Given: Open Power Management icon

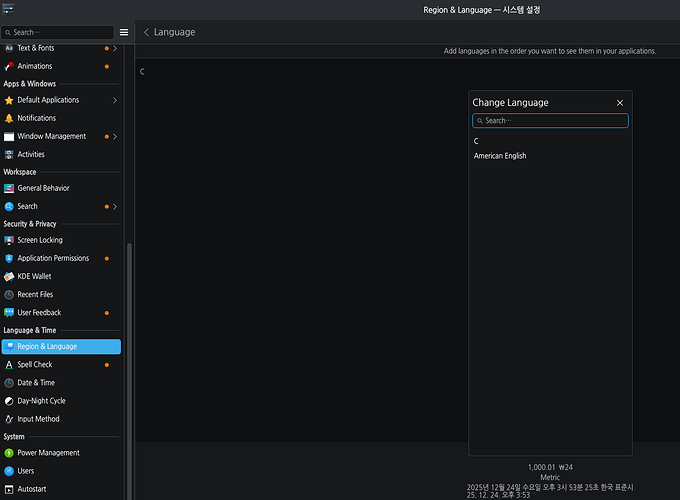Looking at the screenshot, I should click(x=9, y=453).
